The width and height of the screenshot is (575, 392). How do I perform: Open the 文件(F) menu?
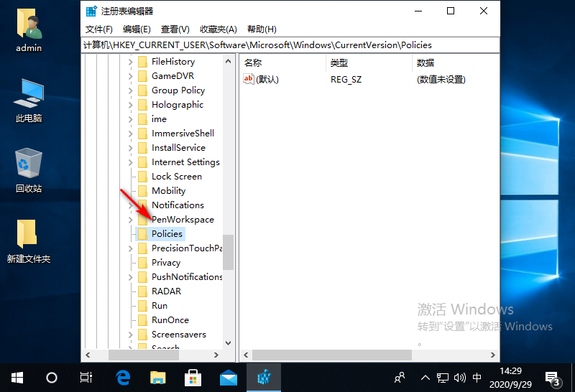pyautogui.click(x=98, y=29)
